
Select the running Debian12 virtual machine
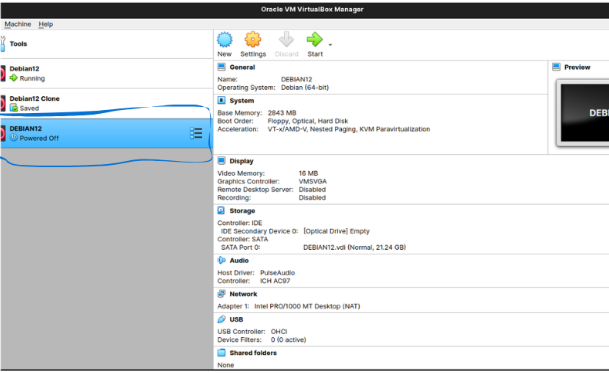coord(106,73)
